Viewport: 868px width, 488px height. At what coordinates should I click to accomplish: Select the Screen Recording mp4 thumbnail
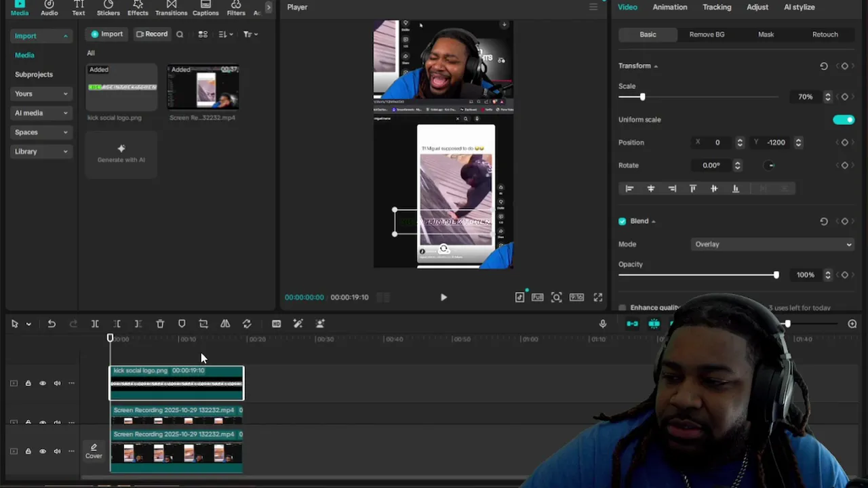click(x=203, y=87)
